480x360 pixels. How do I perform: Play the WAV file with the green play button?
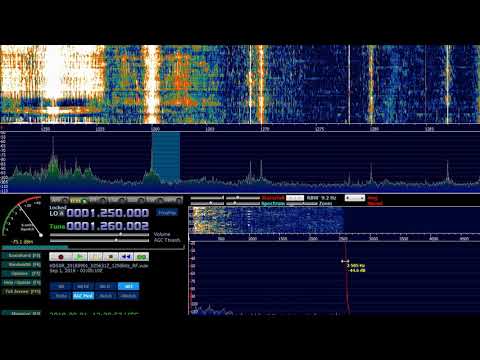click(x=80, y=257)
